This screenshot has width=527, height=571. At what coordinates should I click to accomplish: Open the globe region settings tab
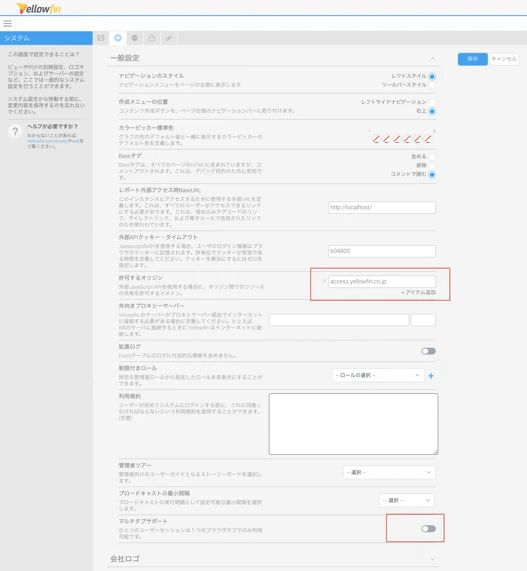pos(135,38)
